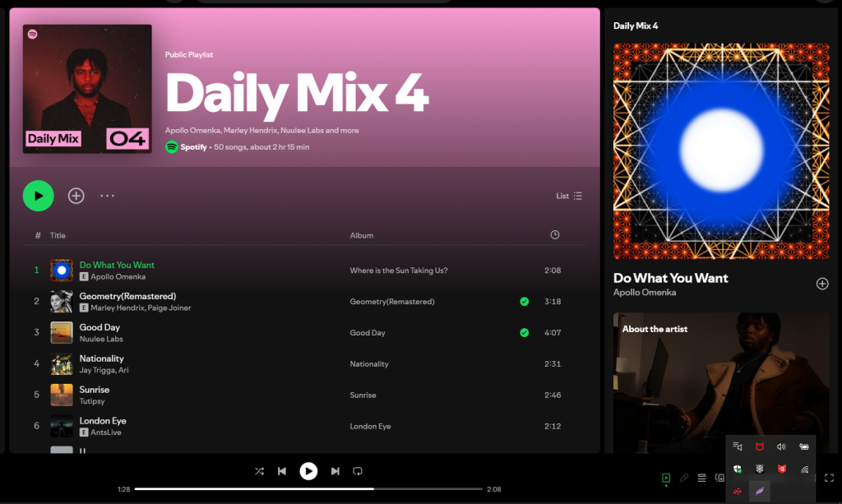Open the wireless signal tray icon

[x=804, y=469]
